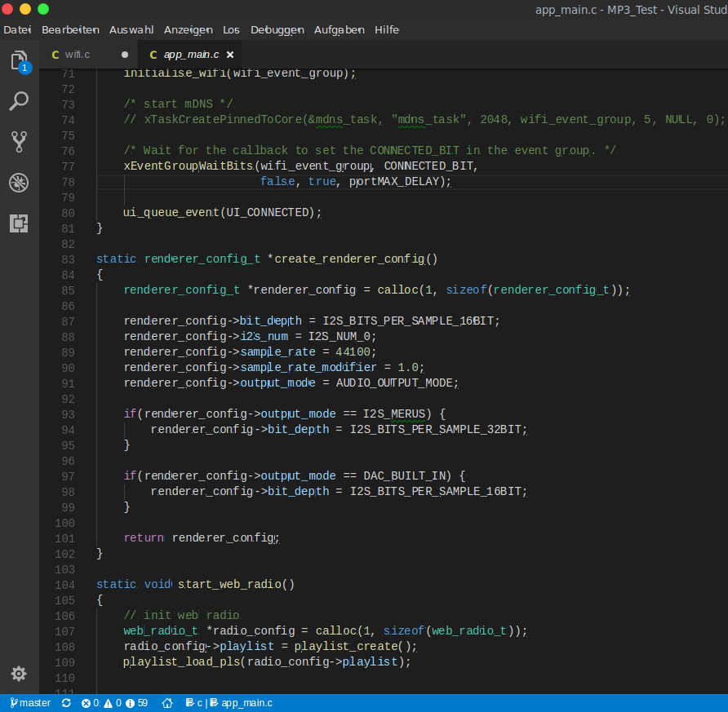Screen dimensions: 728x712
Task: Click the info 59 notification indicator
Action: coord(134,702)
